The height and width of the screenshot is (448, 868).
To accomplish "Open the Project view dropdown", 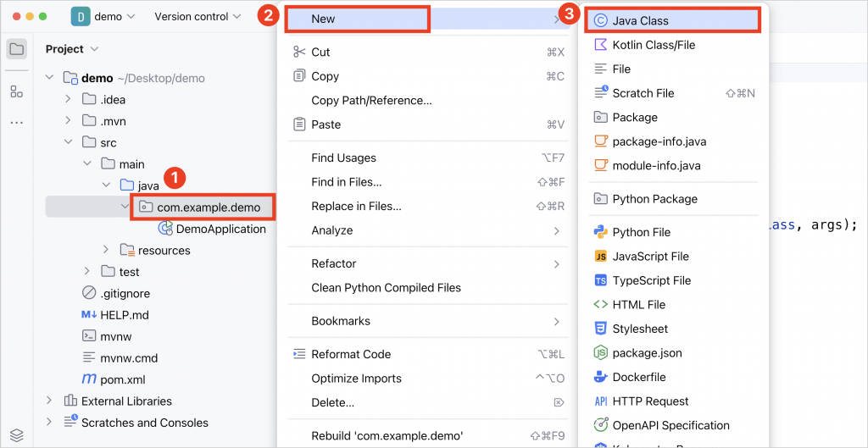I will tap(72, 49).
